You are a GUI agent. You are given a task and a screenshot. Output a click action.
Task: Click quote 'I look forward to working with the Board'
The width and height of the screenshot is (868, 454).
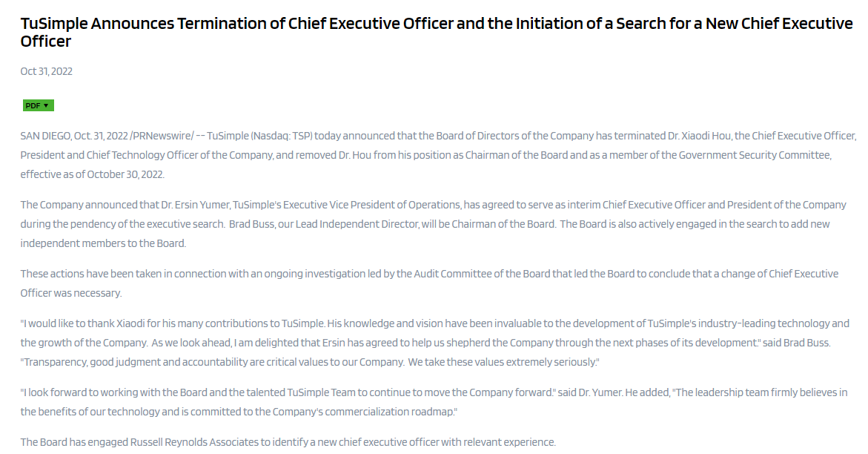tap(148, 392)
